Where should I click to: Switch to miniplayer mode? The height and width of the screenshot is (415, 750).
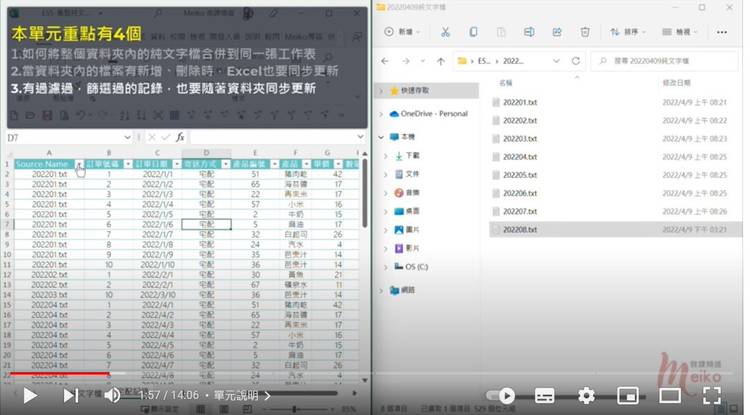pyautogui.click(x=628, y=395)
